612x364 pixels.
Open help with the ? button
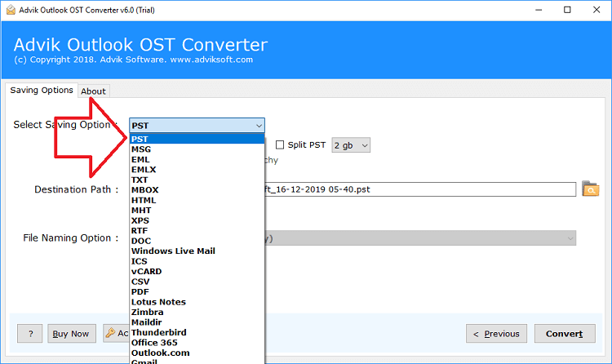29,334
